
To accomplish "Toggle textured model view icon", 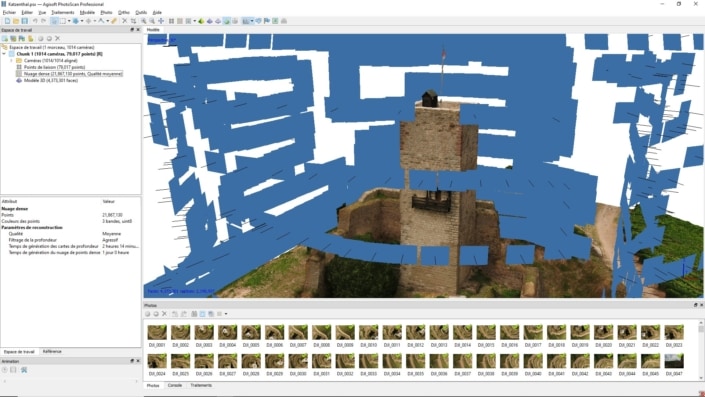I will 227,21.
